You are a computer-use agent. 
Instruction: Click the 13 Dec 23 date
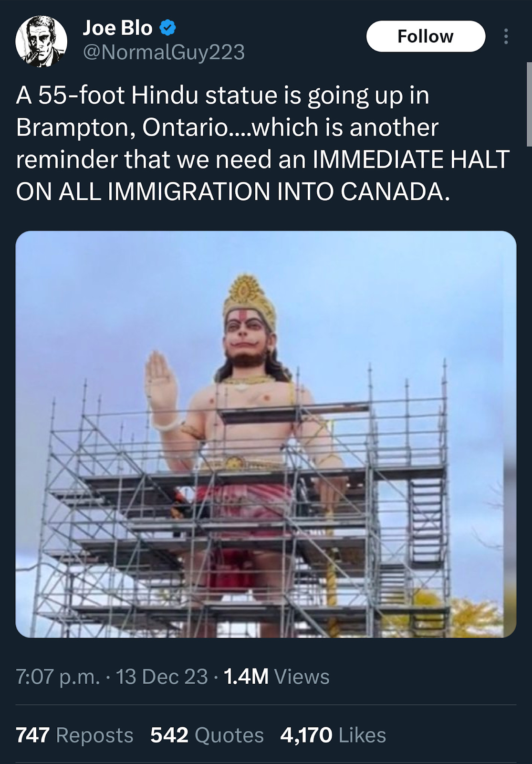click(162, 677)
